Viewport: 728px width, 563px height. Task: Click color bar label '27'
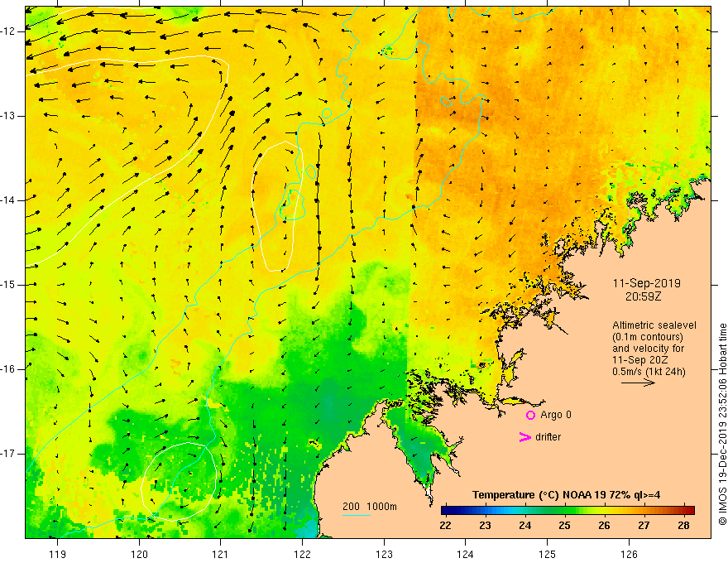tap(644, 526)
